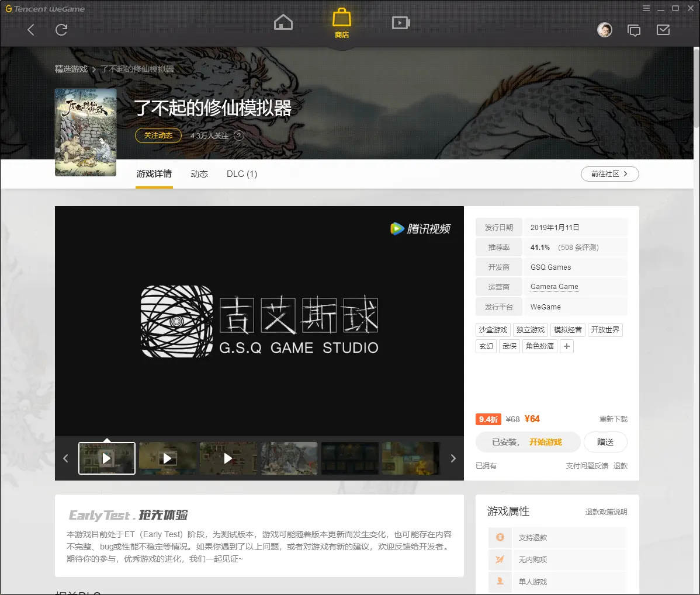Click the 4.3万人关注 follower count
Screen dimensions: 700x595
(x=209, y=135)
